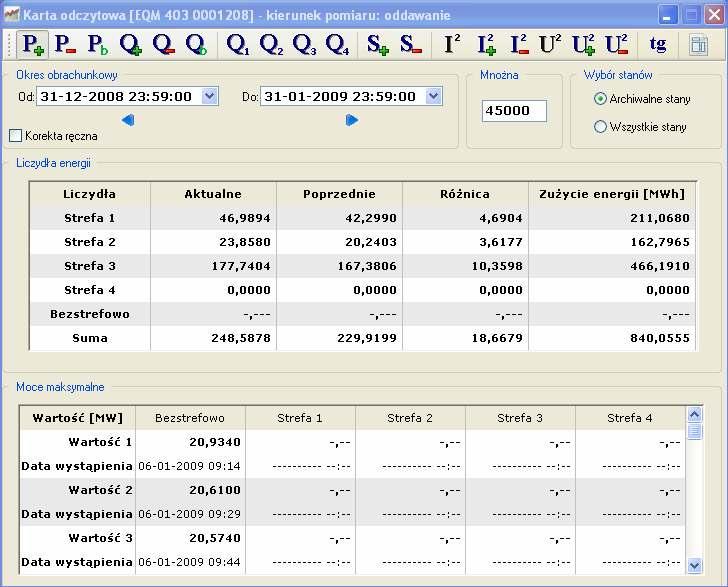The width and height of the screenshot is (728, 587).
Task: Click the value 20,6100
Action: tap(215, 490)
